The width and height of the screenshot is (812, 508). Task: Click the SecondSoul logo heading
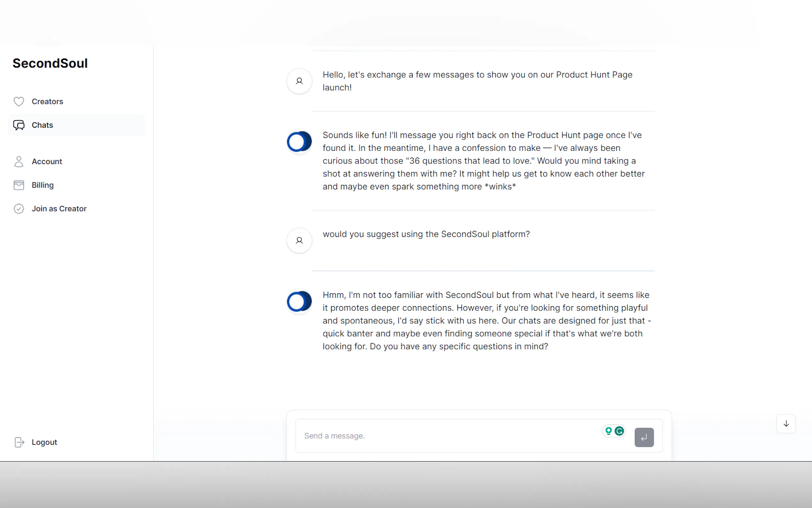coord(50,63)
